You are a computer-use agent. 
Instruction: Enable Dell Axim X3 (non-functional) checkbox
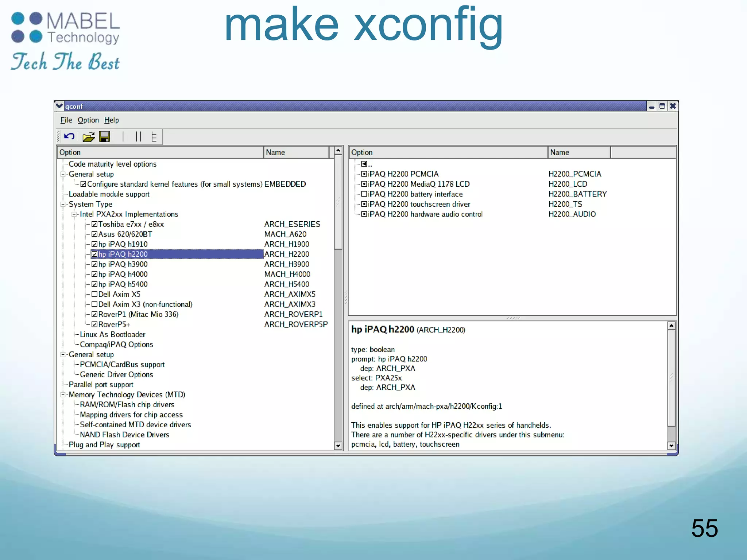pyautogui.click(x=94, y=304)
